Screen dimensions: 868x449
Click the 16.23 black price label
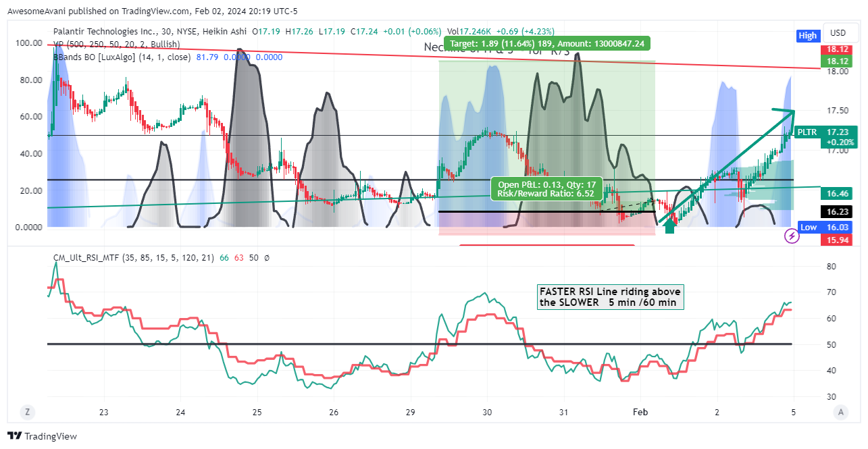click(838, 211)
